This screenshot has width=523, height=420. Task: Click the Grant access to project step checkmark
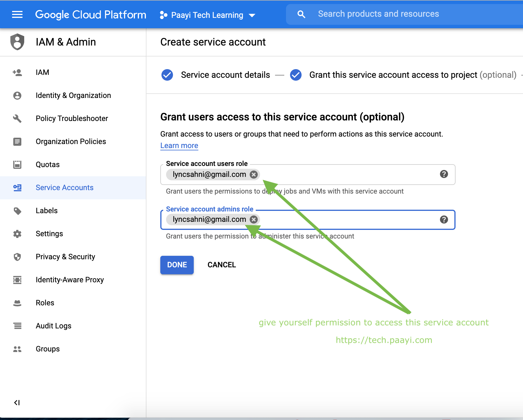point(296,75)
